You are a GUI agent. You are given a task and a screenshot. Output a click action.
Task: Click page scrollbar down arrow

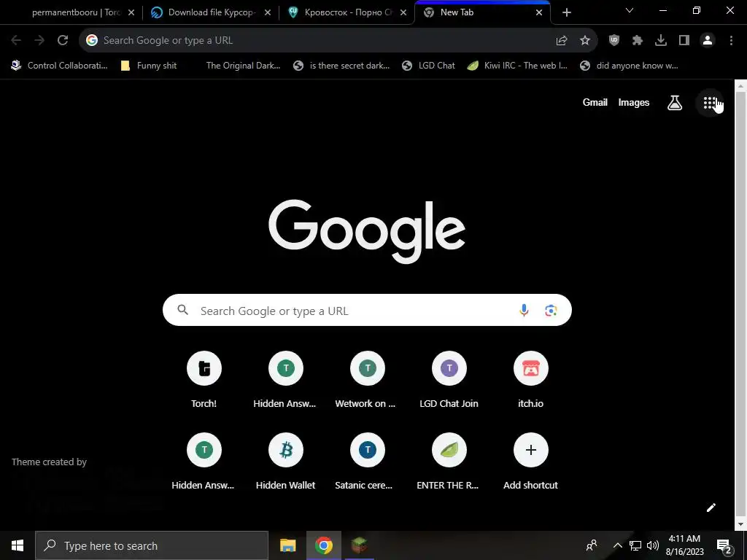(x=740, y=524)
